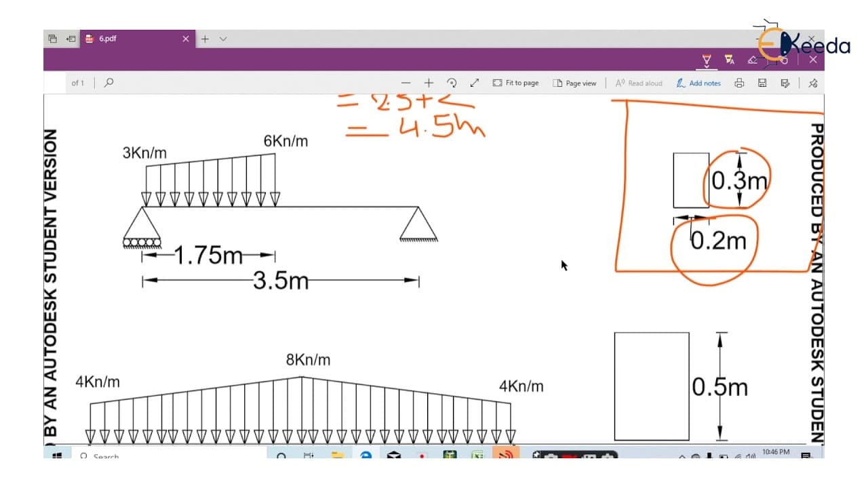This screenshot has height=488, width=868.
Task: Open the notification action center icon
Action: click(x=805, y=456)
